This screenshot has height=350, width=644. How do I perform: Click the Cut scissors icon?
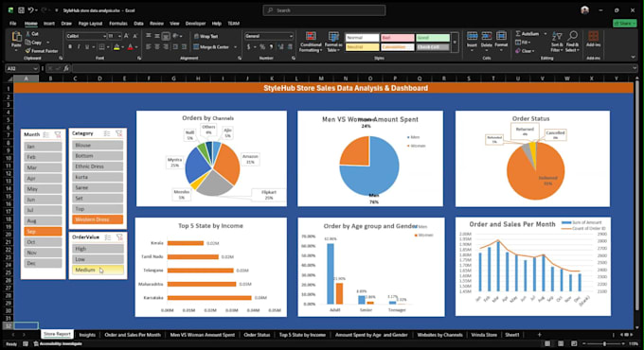(27, 34)
